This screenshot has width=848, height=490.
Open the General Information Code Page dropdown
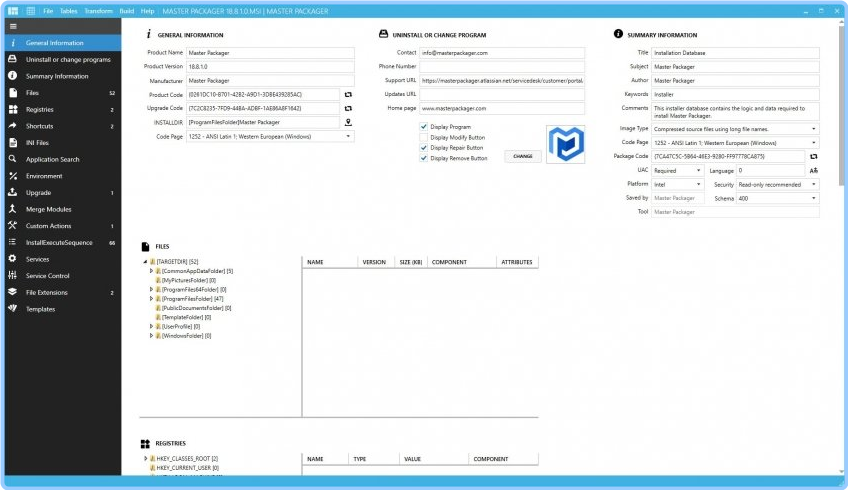[270, 136]
